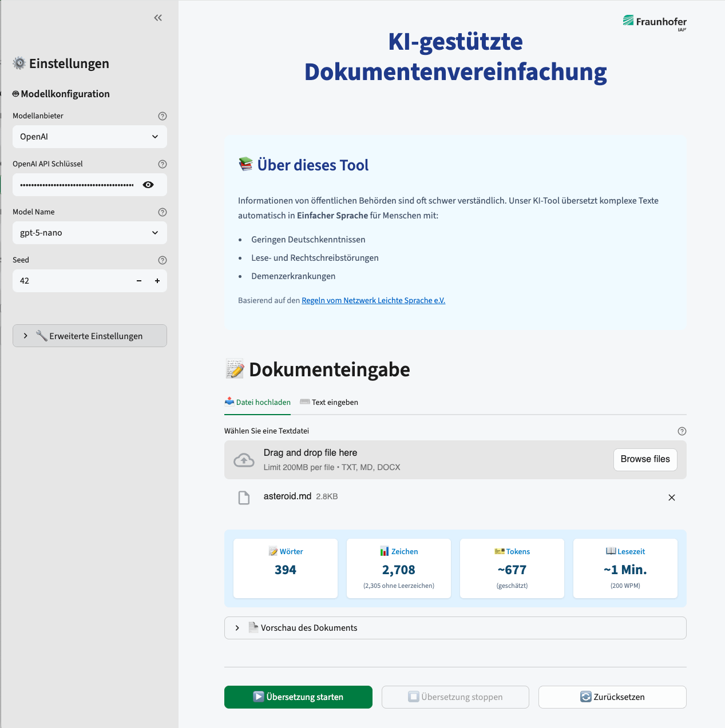This screenshot has height=728, width=725.
Task: Click Browse files button
Action: click(645, 459)
